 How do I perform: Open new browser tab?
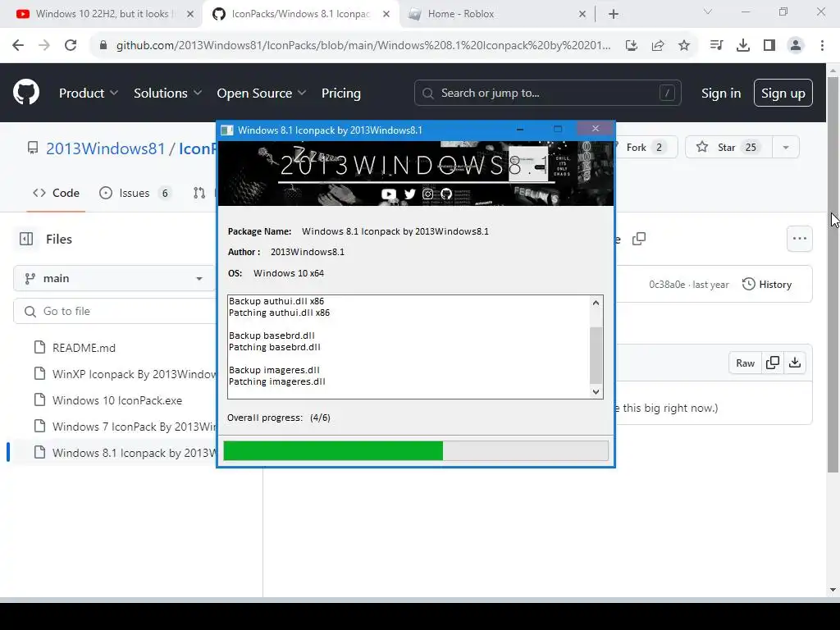pos(614,15)
